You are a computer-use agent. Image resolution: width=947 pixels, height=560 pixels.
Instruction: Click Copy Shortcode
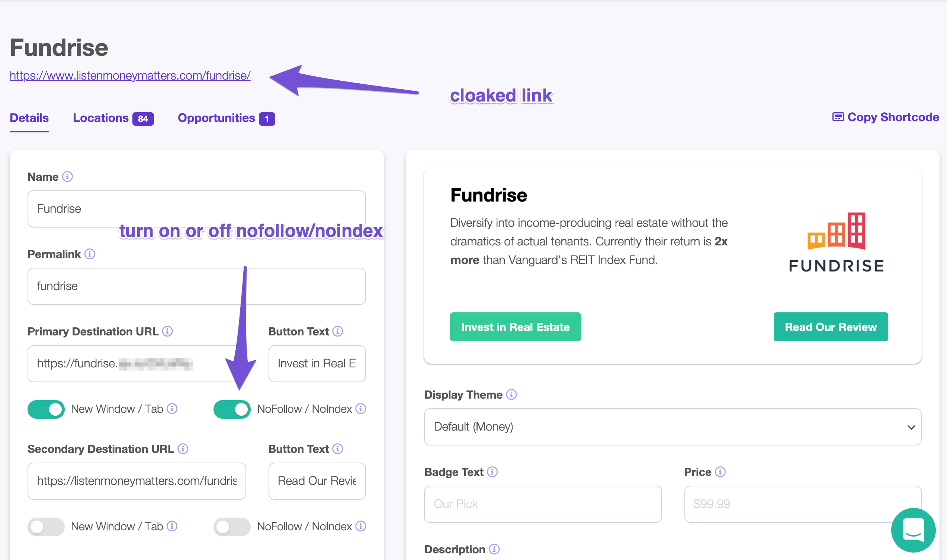[886, 118]
